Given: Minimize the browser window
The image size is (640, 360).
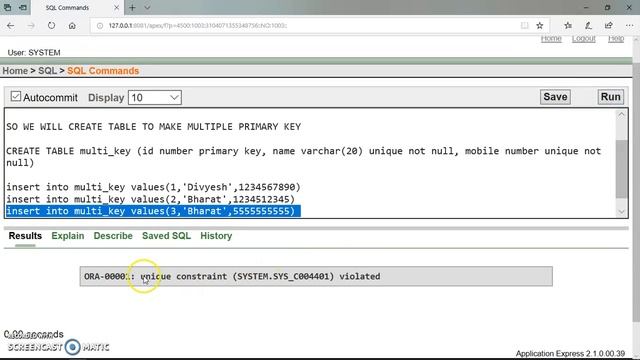Looking at the screenshot, I should 586,7.
